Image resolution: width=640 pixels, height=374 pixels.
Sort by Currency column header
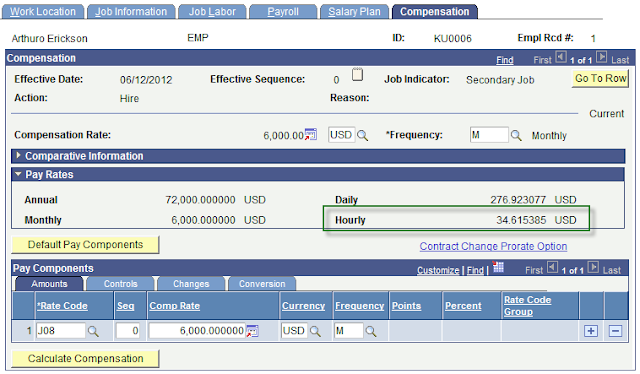coord(303,306)
